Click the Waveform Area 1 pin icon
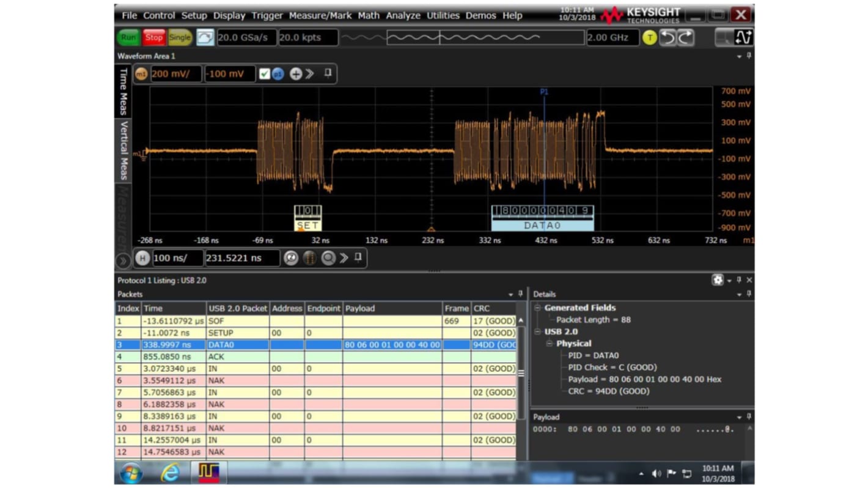 (749, 56)
